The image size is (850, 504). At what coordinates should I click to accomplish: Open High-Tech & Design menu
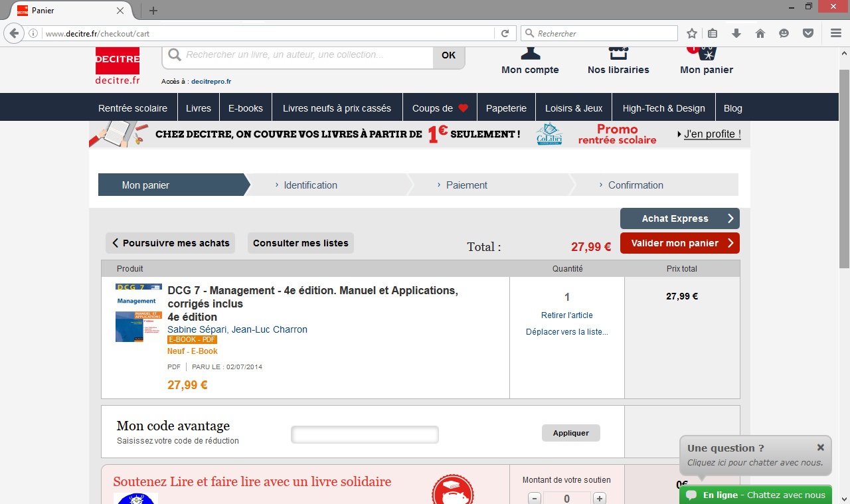(664, 108)
